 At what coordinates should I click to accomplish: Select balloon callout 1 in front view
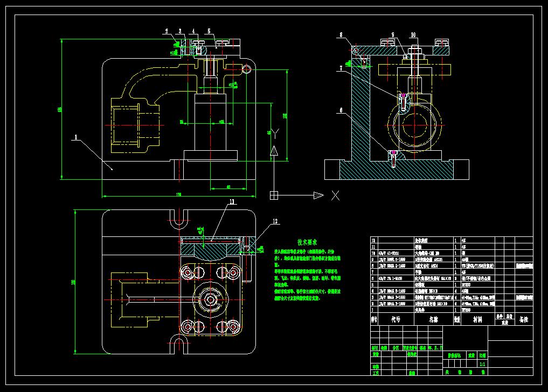point(76,137)
